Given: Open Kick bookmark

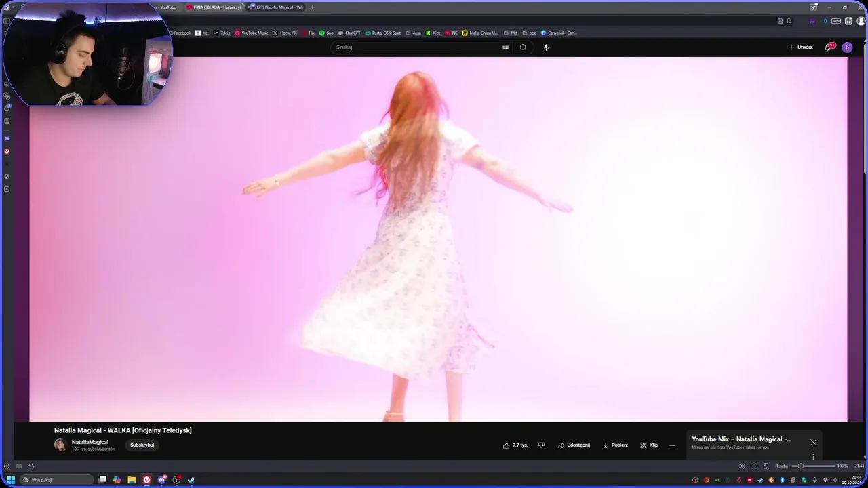Looking at the screenshot, I should (x=433, y=33).
